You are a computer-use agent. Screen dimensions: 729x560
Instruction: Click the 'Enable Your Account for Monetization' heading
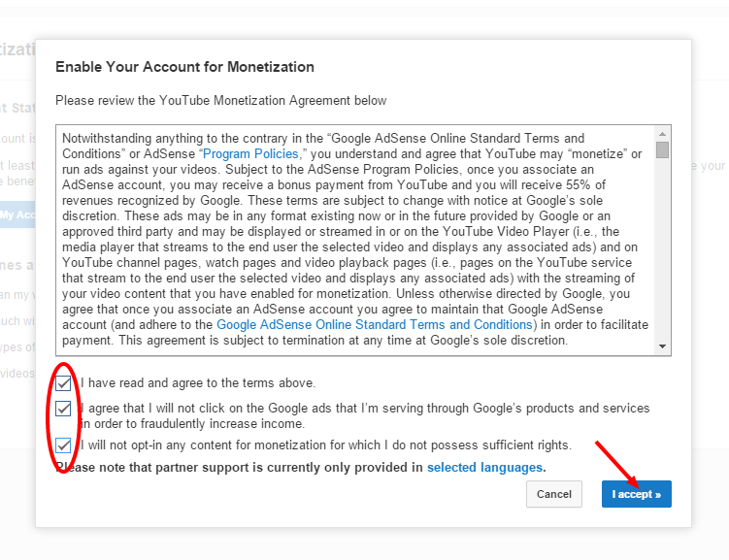(x=184, y=67)
